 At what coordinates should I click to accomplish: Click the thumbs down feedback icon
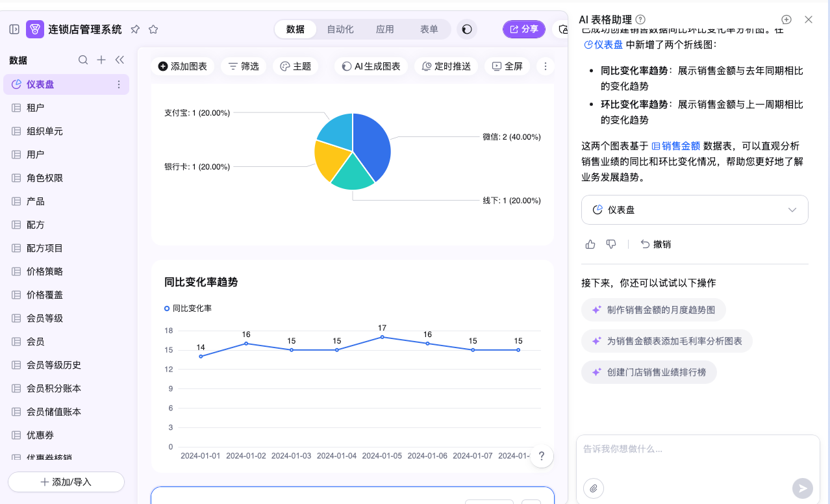pyautogui.click(x=611, y=244)
